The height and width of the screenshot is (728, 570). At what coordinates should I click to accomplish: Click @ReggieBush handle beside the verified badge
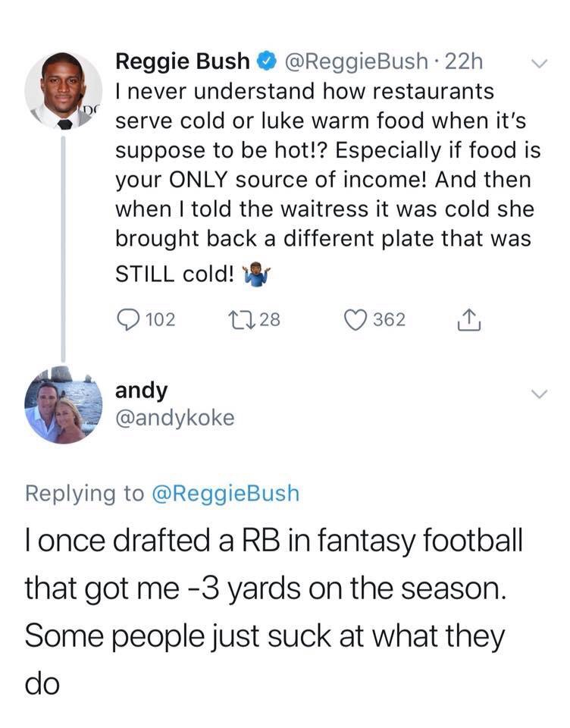[x=346, y=60]
